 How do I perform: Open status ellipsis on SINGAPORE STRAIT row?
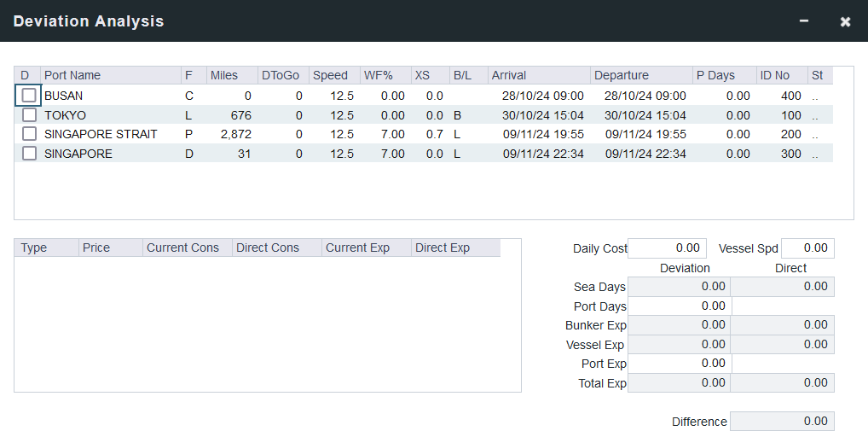(815, 135)
